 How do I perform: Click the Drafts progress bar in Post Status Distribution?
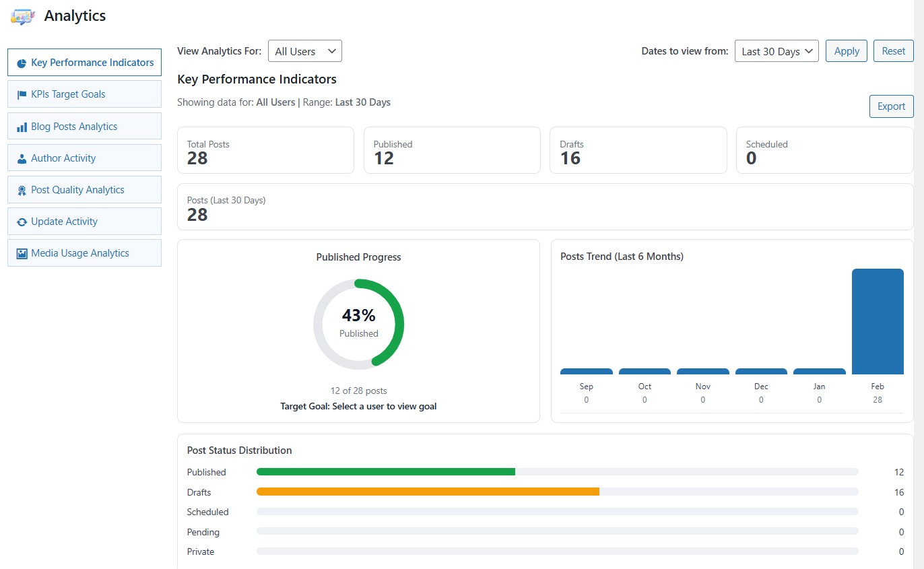428,492
